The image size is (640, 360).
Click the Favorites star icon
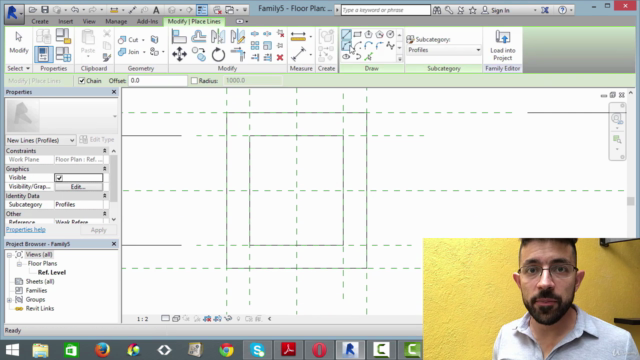(473, 10)
